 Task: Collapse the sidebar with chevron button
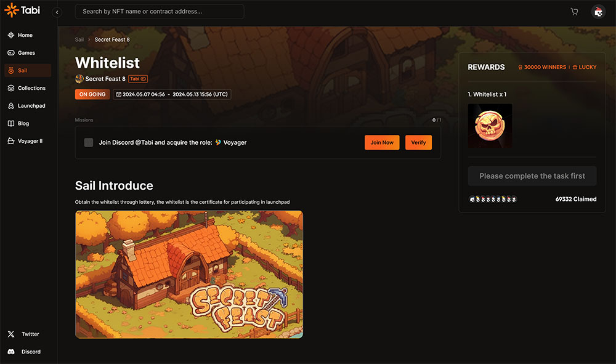point(57,12)
